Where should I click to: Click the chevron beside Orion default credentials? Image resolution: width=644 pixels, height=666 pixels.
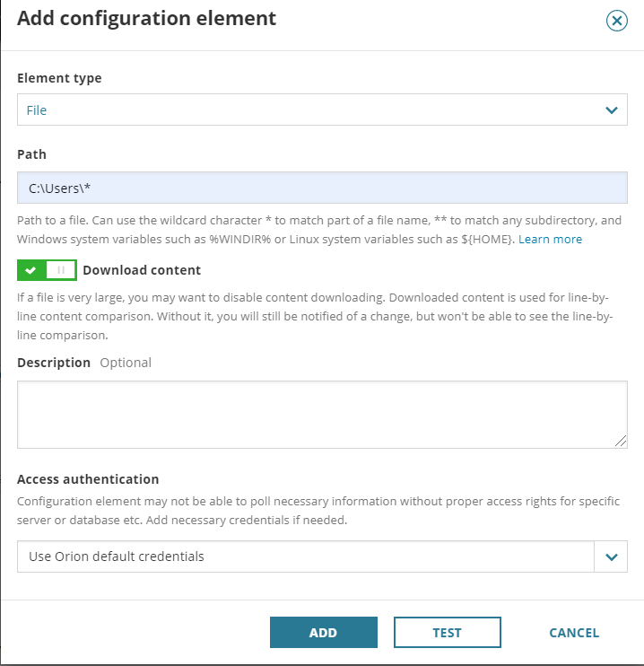tap(611, 556)
